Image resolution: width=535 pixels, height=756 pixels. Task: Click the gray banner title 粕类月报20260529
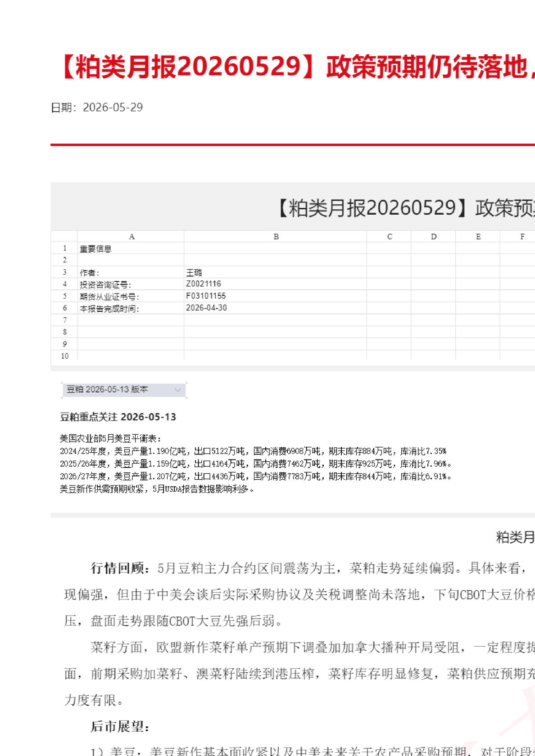point(404,208)
